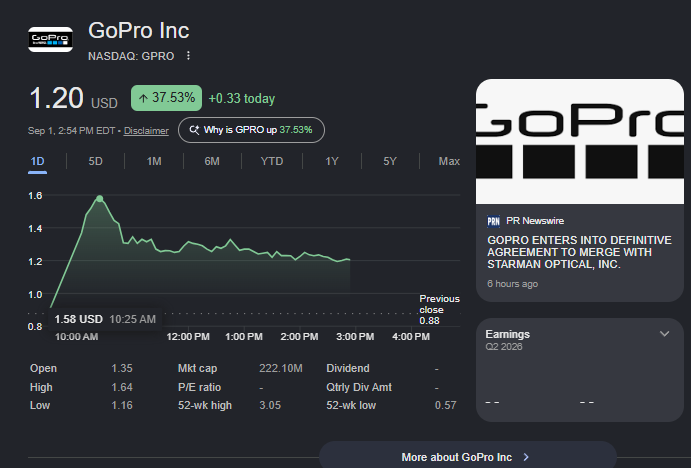Show the Max chart range

click(x=449, y=161)
